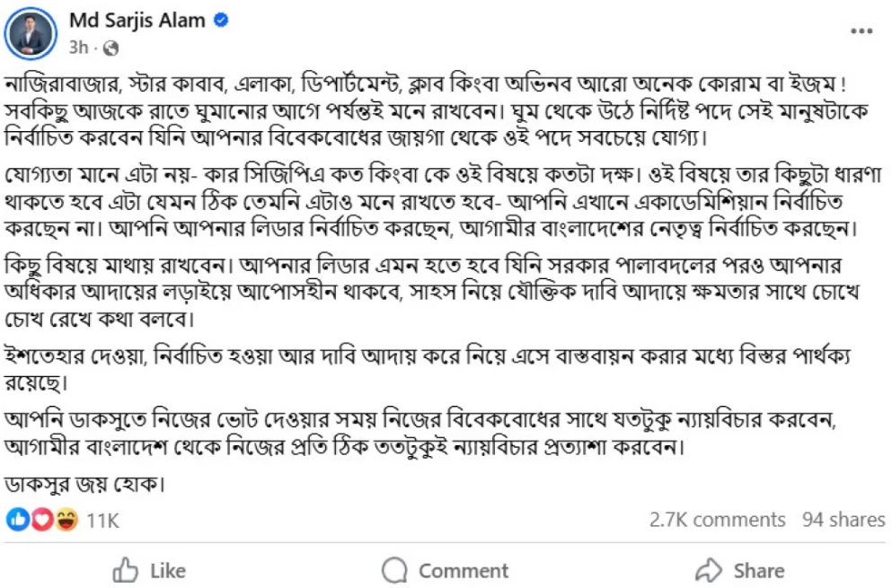Click the laughing haha reaction emoji
Viewport: 892px width, 588px height.
65,520
